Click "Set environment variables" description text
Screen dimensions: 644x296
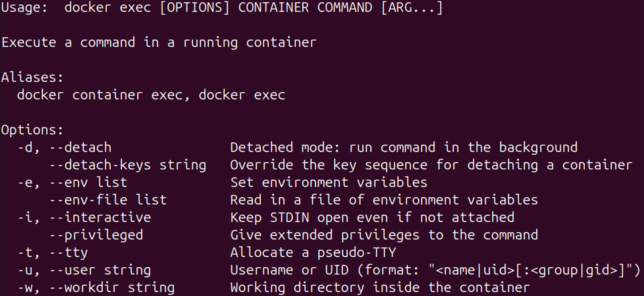(x=329, y=182)
